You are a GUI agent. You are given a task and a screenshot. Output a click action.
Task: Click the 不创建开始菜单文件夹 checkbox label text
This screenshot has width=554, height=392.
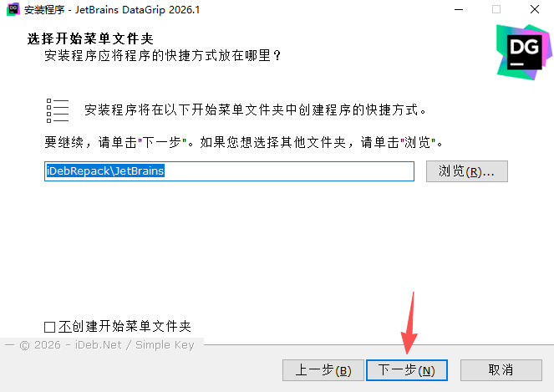click(x=125, y=326)
